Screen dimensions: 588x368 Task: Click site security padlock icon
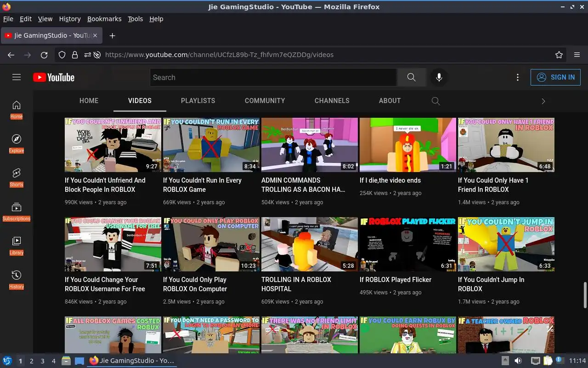[x=75, y=55]
